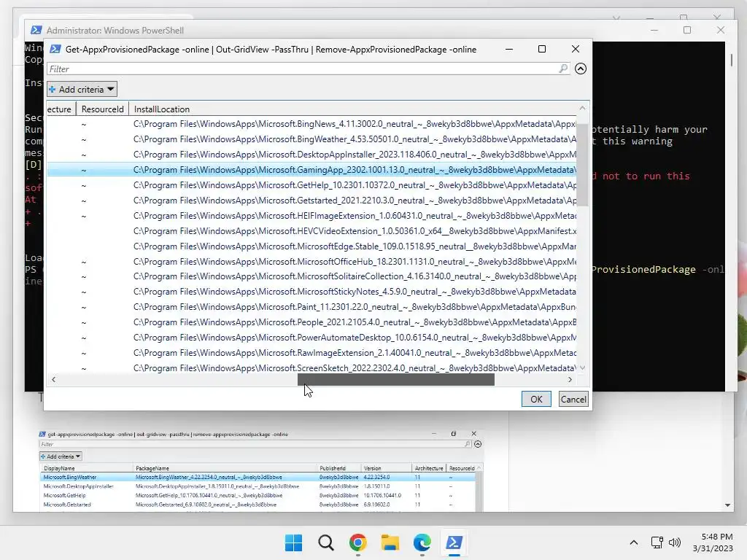Open network status tray icon

point(657,542)
